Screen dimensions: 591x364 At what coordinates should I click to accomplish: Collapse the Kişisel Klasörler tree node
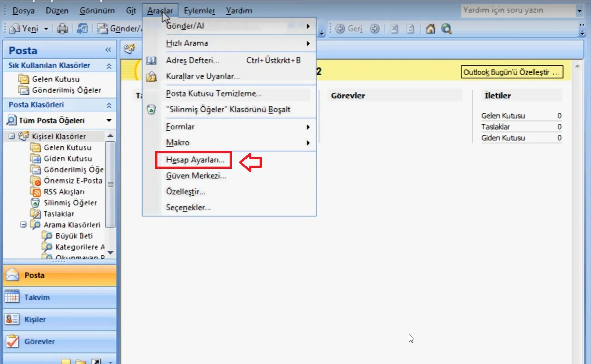tap(12, 137)
